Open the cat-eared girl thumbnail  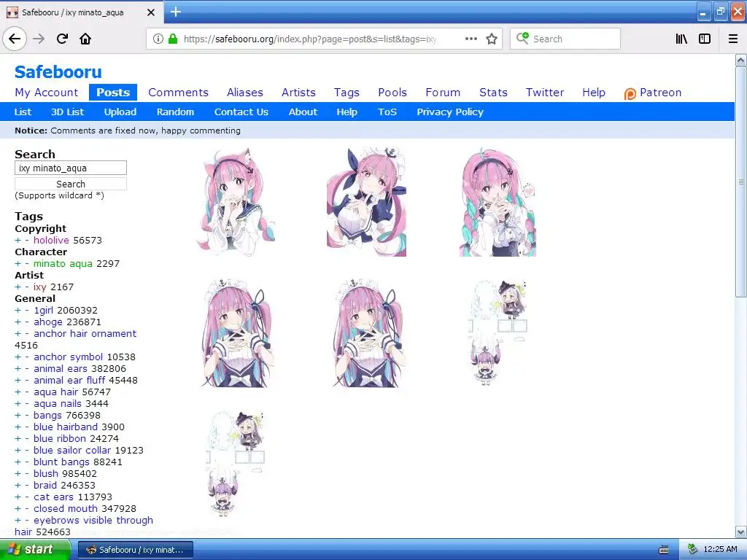point(236,201)
